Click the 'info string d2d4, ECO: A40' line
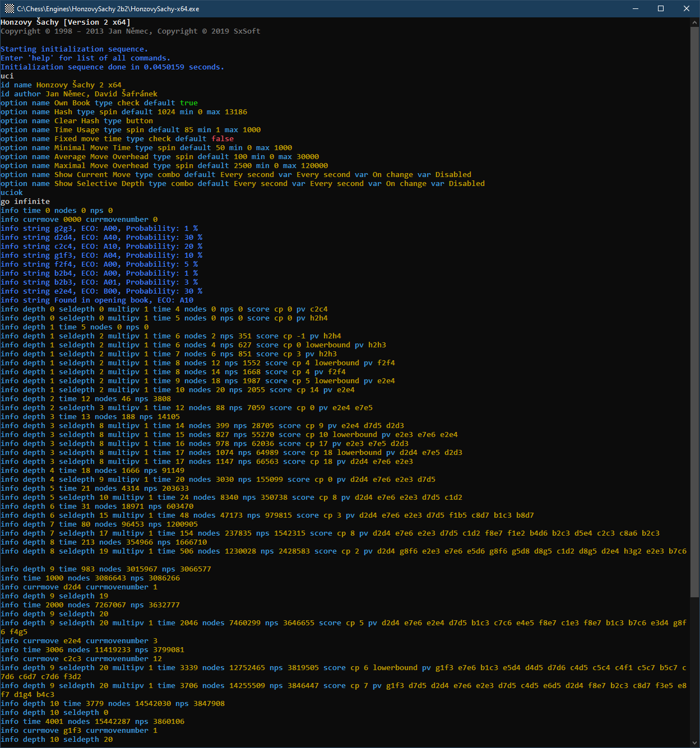Screen dimensions: 700x748 tap(101, 238)
